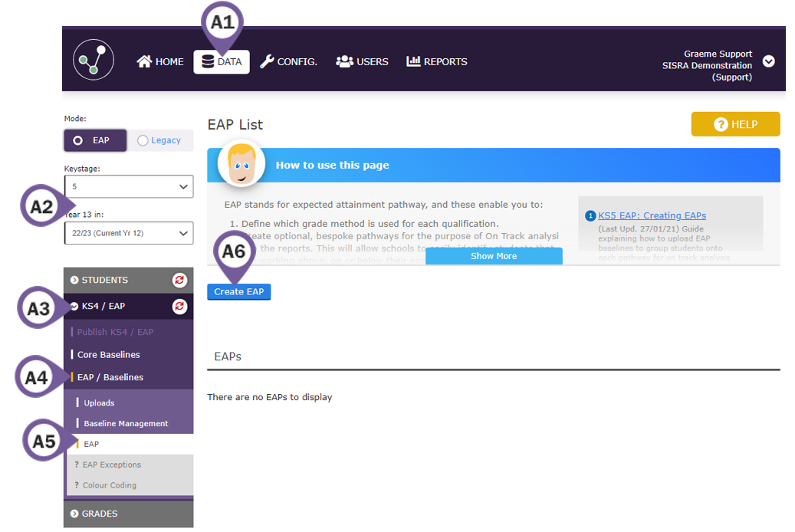The image size is (795, 532).
Task: Open the Keystage dropdown
Action: 128,186
